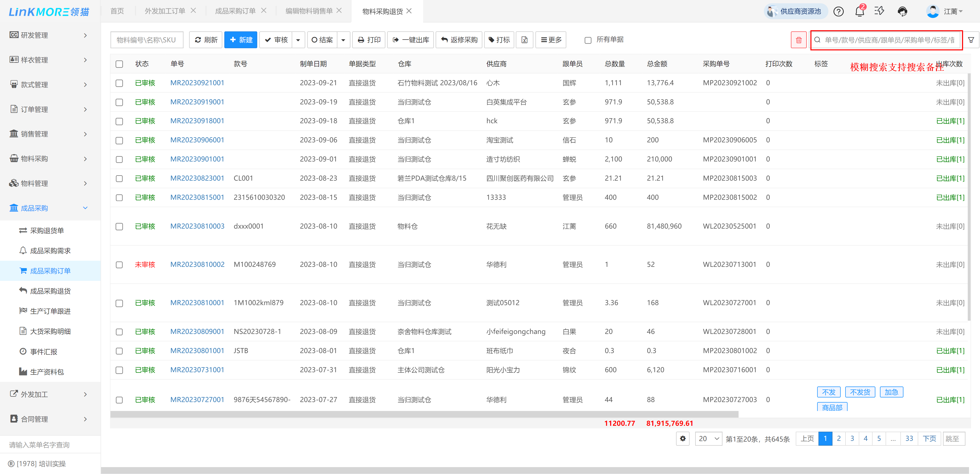Select row checkbox for MR20230810002

[119, 265]
